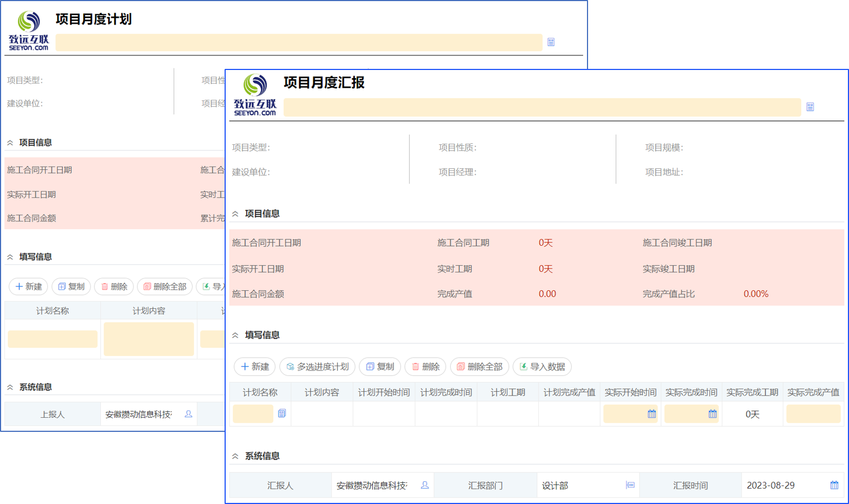The height and width of the screenshot is (504, 849).
Task: Click the 新建 button to add a row
Action: pos(254,367)
